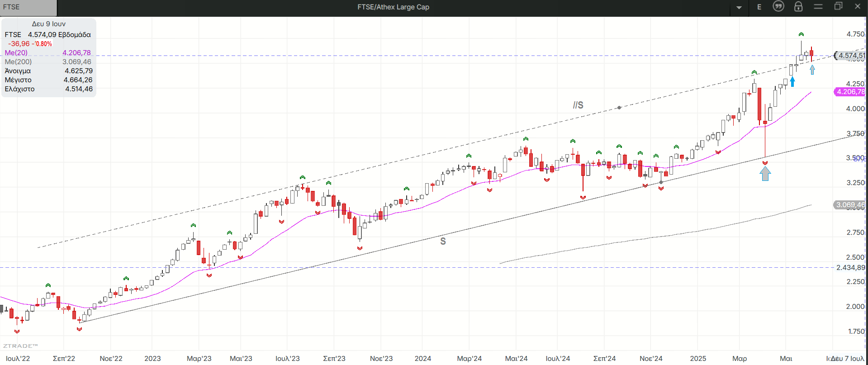
Task: Click the 4.750 price axis label
Action: 855,34
